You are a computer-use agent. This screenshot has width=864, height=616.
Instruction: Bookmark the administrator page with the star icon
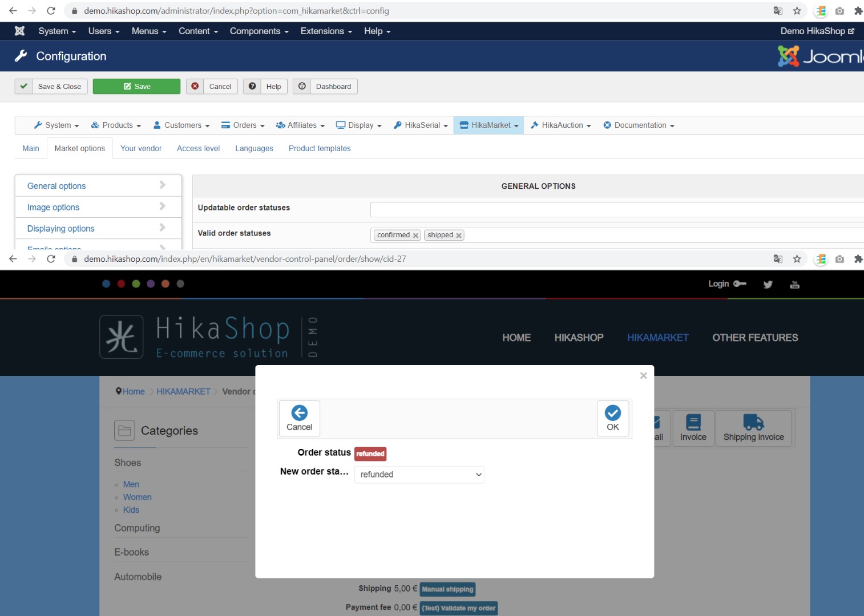[797, 11]
